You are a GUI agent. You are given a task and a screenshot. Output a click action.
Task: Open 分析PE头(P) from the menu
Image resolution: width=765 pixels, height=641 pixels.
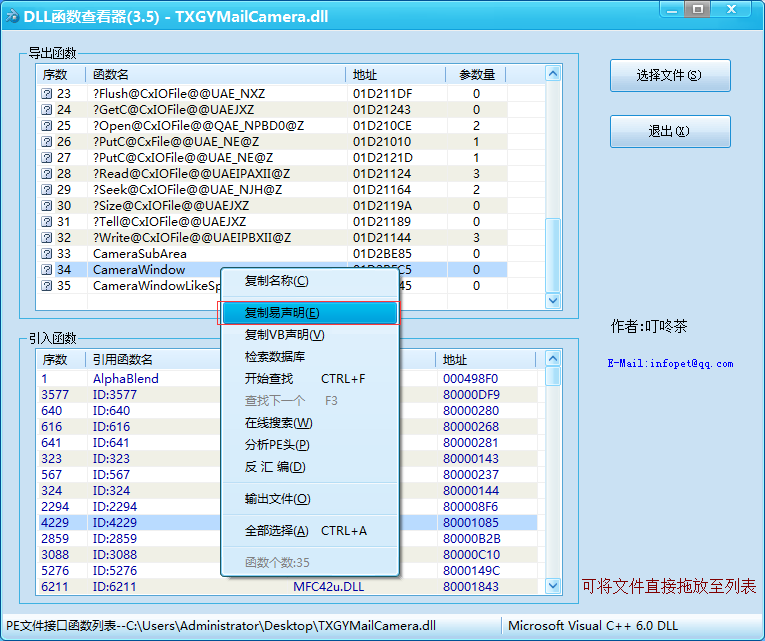pos(277,445)
